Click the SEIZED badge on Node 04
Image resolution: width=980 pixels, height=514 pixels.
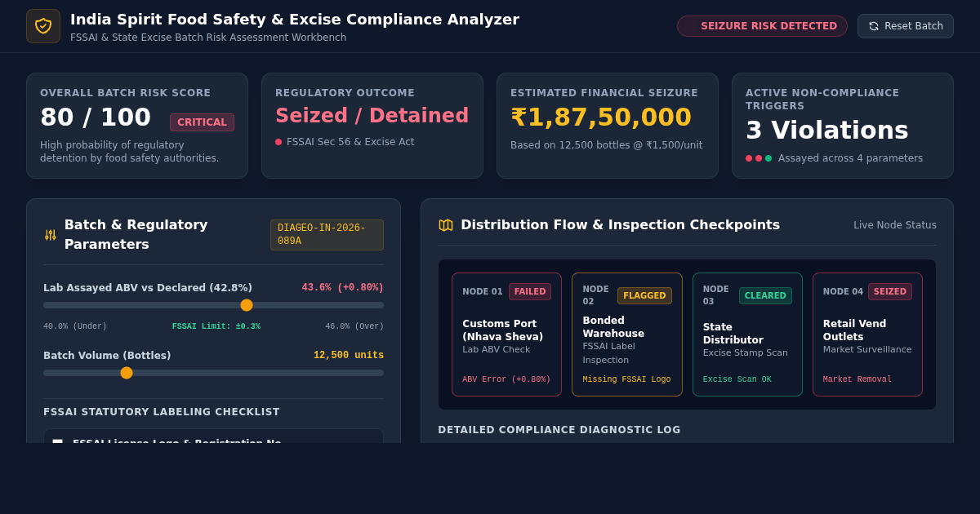click(890, 291)
